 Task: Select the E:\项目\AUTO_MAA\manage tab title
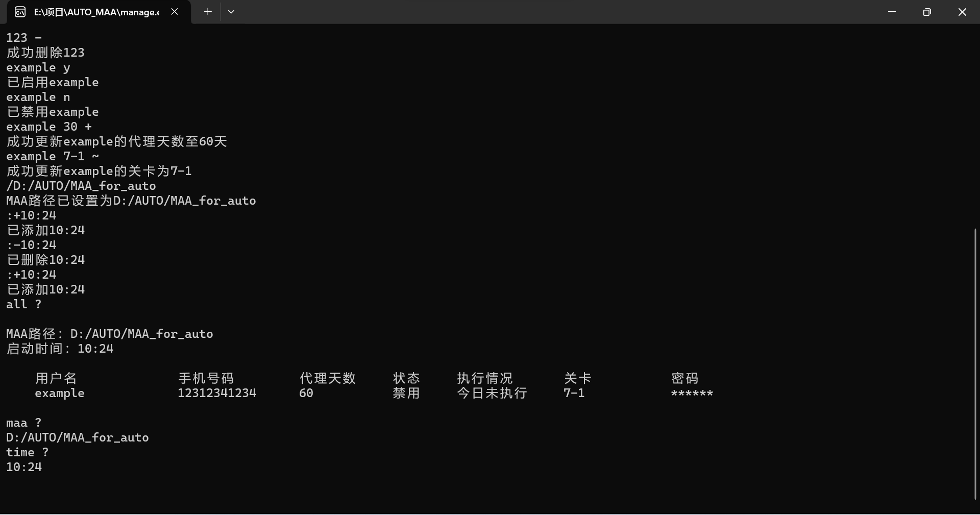[x=96, y=12]
